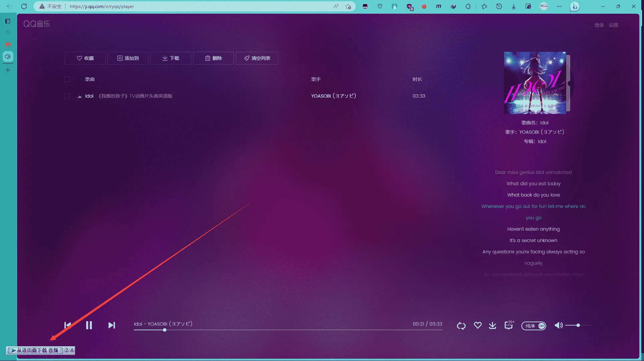This screenshot has width=644, height=361.
Task: Open the 添加到 menu
Action: 128,58
